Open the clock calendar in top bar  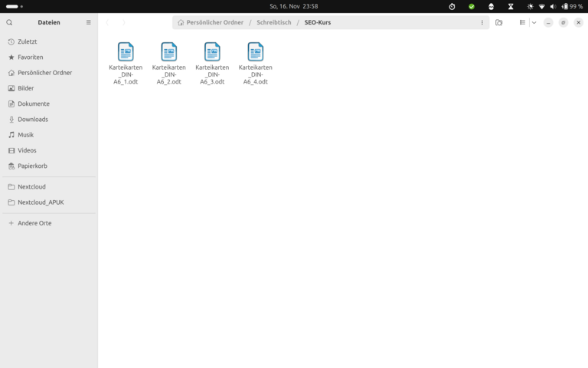click(294, 6)
